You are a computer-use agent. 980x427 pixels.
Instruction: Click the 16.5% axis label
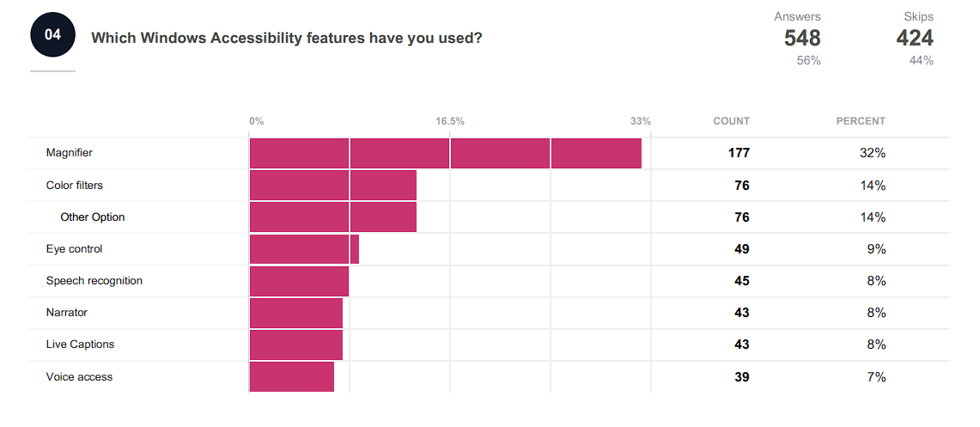pos(450,121)
